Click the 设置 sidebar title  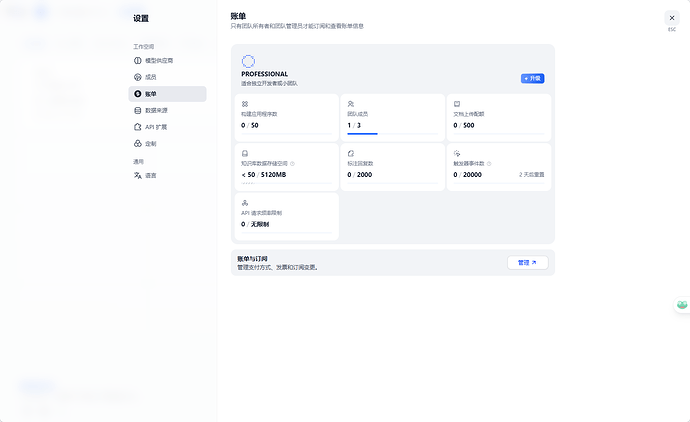coord(141,18)
